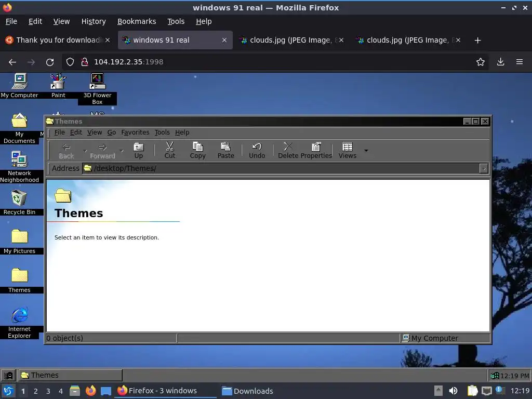Viewport: 532px width, 399px height.
Task: Click Forward button in Themes window
Action: (102, 151)
